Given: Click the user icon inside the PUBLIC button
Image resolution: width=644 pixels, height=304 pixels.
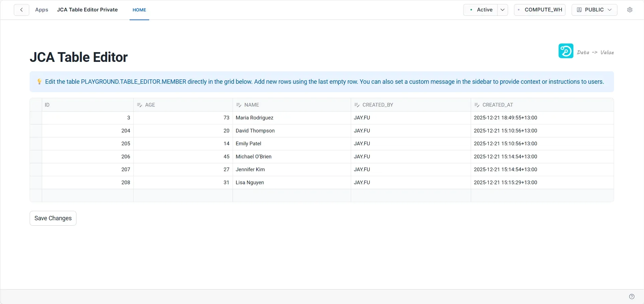Looking at the screenshot, I should tap(579, 10).
